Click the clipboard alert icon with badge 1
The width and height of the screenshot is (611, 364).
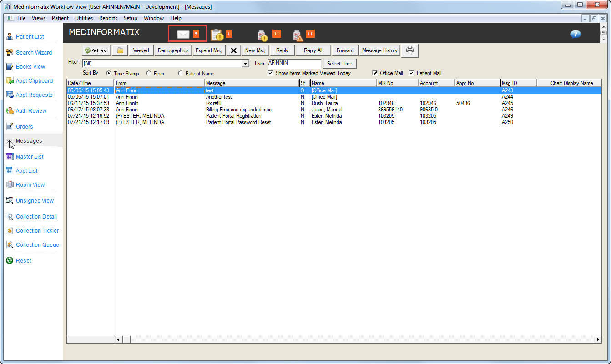click(x=217, y=34)
